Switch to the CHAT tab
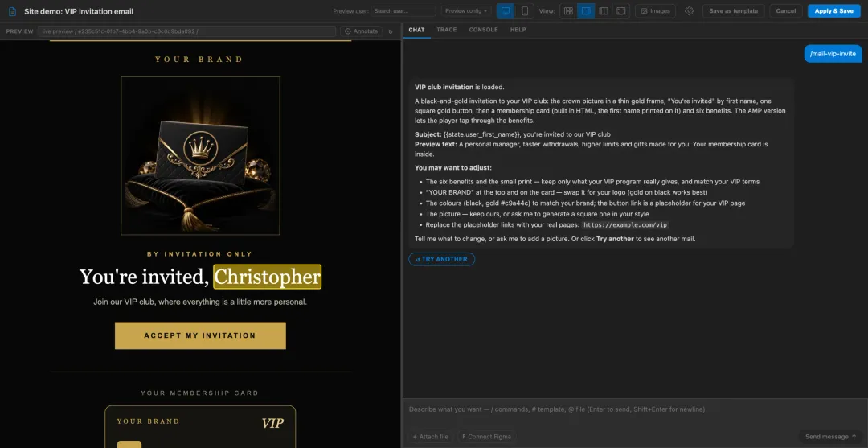The width and height of the screenshot is (868, 448). coord(416,30)
